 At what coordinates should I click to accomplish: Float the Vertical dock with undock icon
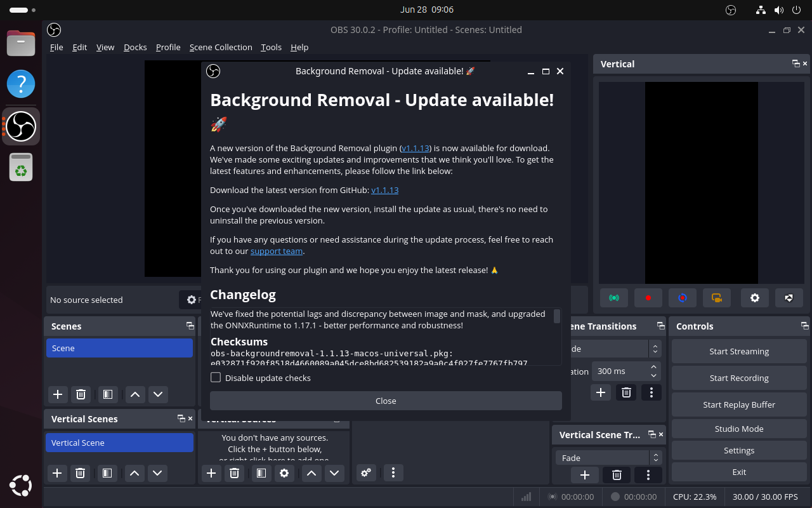[796, 63]
